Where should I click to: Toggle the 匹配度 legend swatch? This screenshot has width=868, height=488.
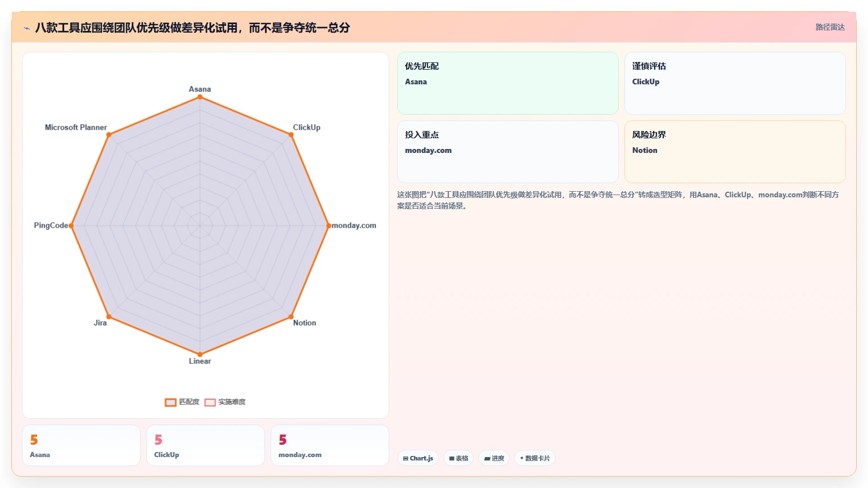pyautogui.click(x=170, y=402)
